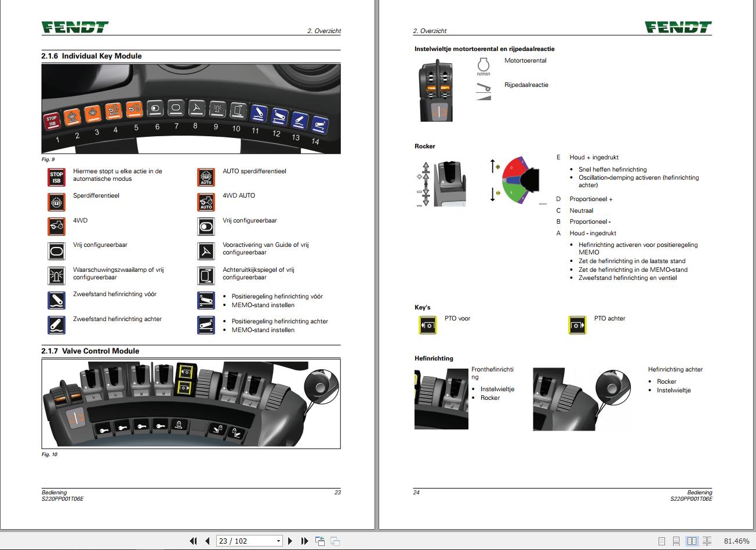The image size is (756, 550).
Task: Click the Motortoerental n/min icon
Action: [x=484, y=66]
